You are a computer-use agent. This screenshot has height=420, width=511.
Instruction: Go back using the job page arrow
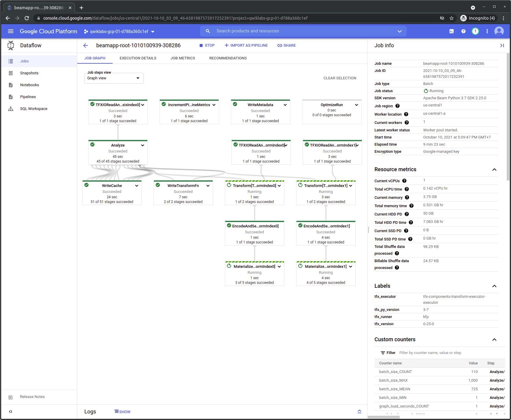[x=86, y=45]
